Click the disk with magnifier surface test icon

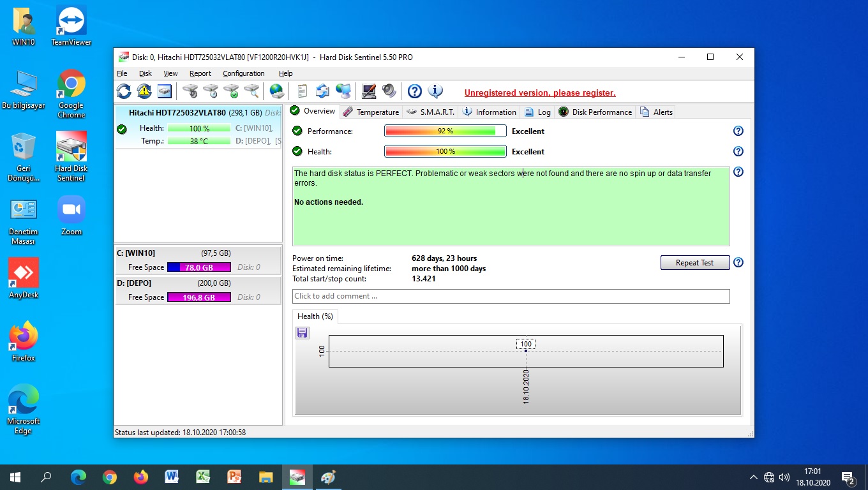click(251, 91)
